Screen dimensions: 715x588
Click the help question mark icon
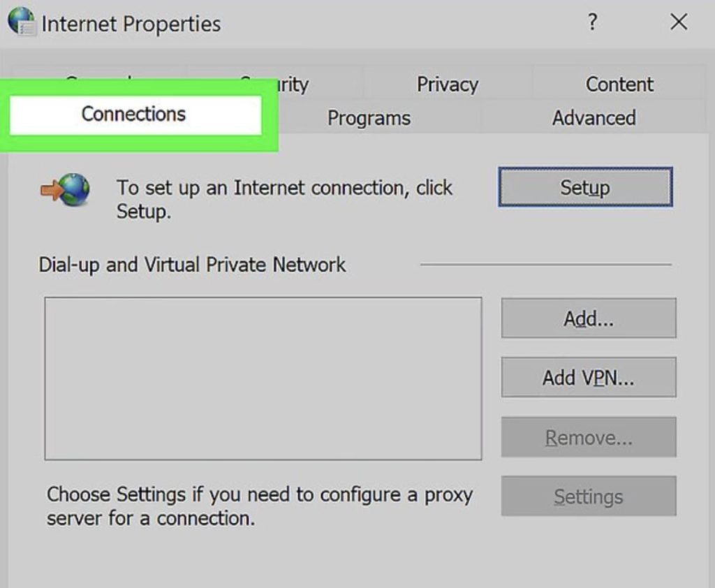coord(592,22)
